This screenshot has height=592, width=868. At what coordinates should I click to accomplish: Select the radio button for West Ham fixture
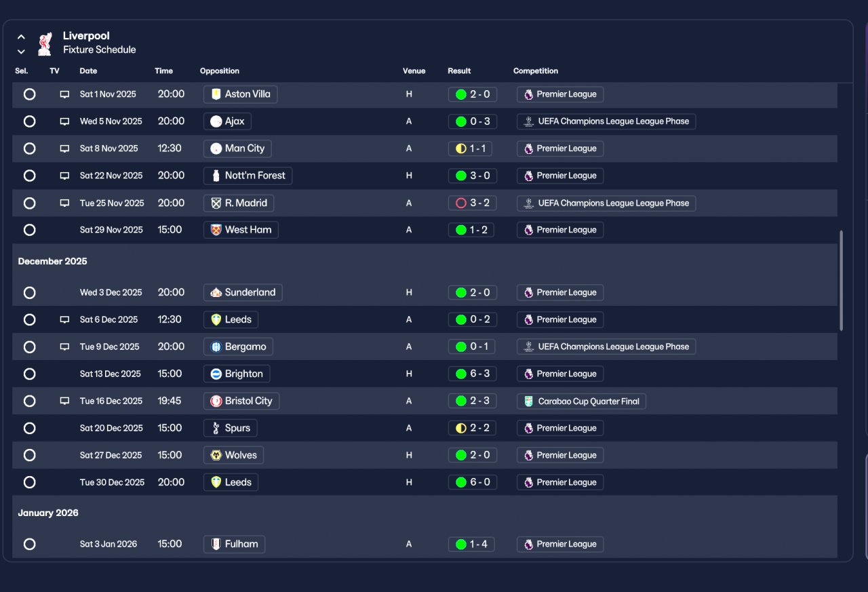tap(29, 230)
